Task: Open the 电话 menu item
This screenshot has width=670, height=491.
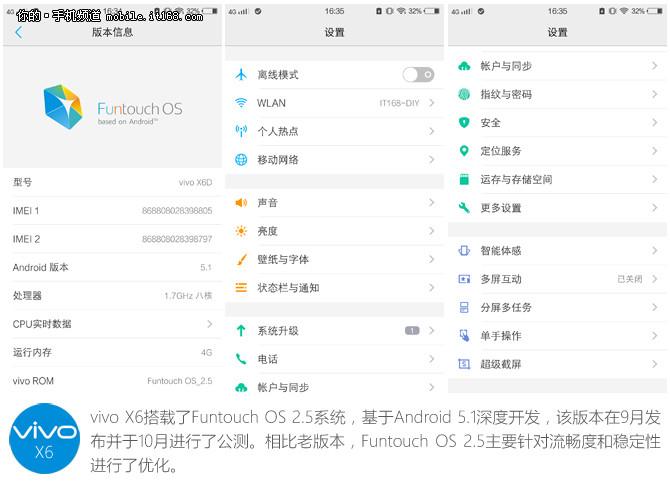Action: click(x=335, y=359)
